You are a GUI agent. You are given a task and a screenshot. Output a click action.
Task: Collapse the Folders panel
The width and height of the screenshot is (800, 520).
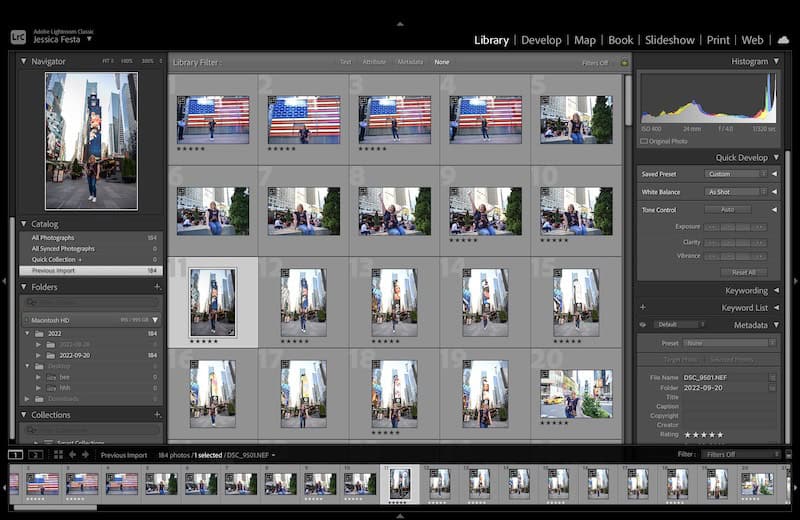coord(23,287)
